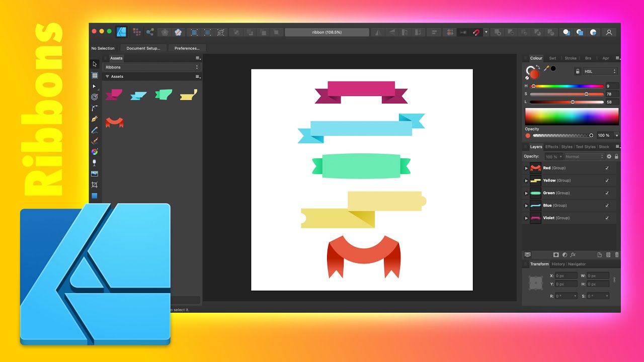Click the red fill colour swatch

tap(534, 74)
